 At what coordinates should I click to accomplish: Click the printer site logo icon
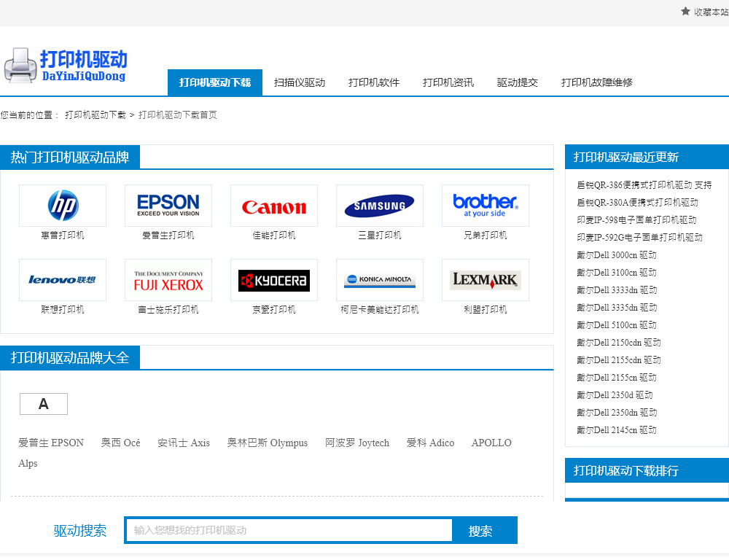tap(20, 66)
